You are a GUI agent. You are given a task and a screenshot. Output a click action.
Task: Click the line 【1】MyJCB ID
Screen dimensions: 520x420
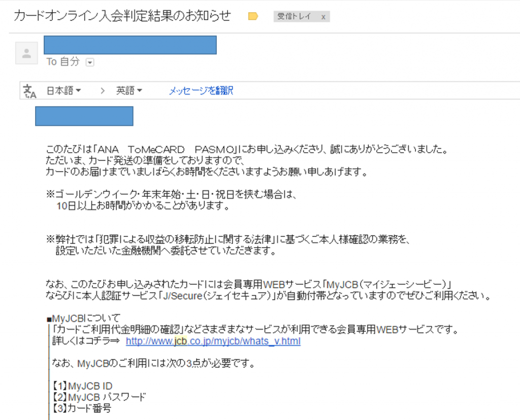(x=82, y=386)
